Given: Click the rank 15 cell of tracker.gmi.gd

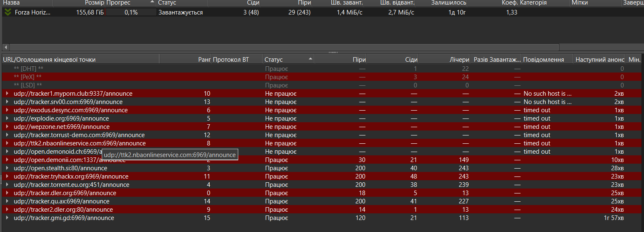Looking at the screenshot, I should (x=207, y=218).
